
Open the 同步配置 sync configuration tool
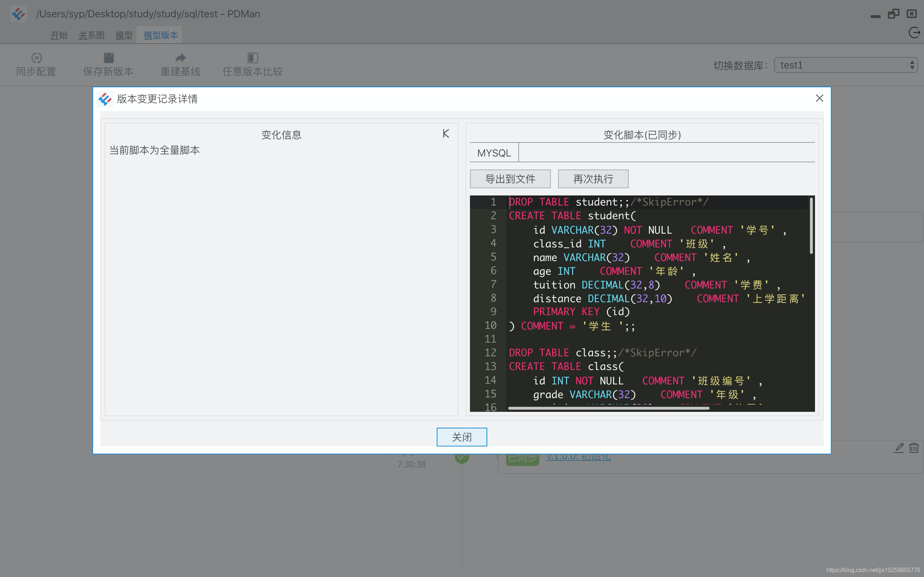[x=36, y=64]
